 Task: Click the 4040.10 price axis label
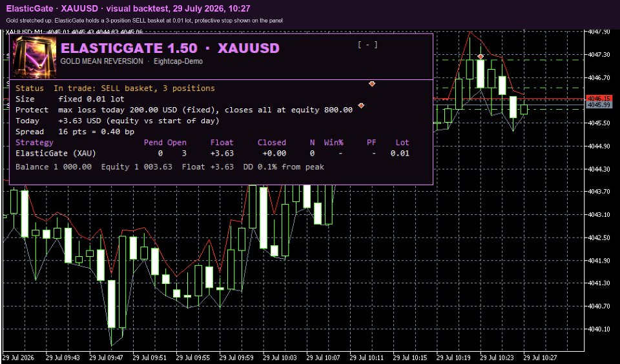pos(599,329)
